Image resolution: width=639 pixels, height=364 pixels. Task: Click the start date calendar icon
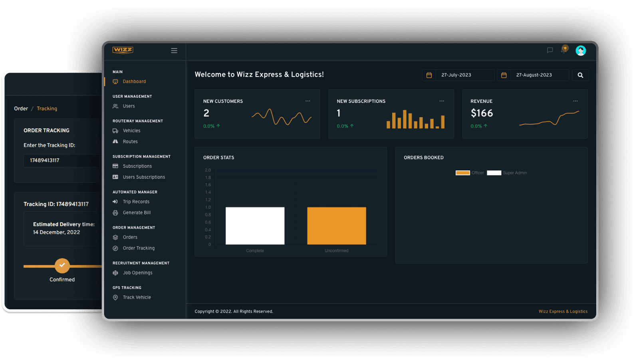click(x=429, y=75)
